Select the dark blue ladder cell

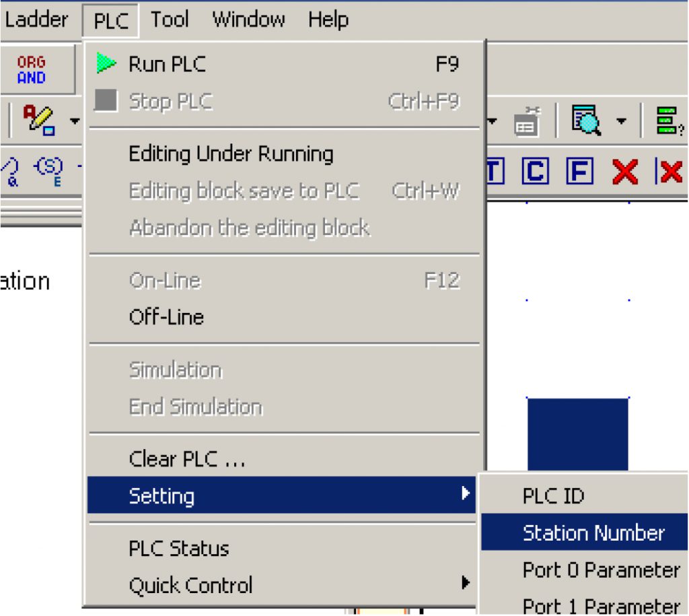[x=577, y=434]
